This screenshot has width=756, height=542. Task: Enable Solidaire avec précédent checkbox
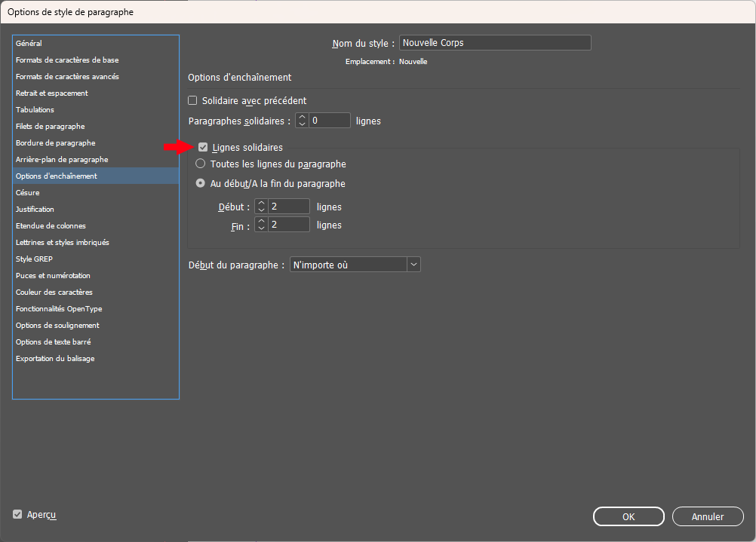tap(192, 100)
